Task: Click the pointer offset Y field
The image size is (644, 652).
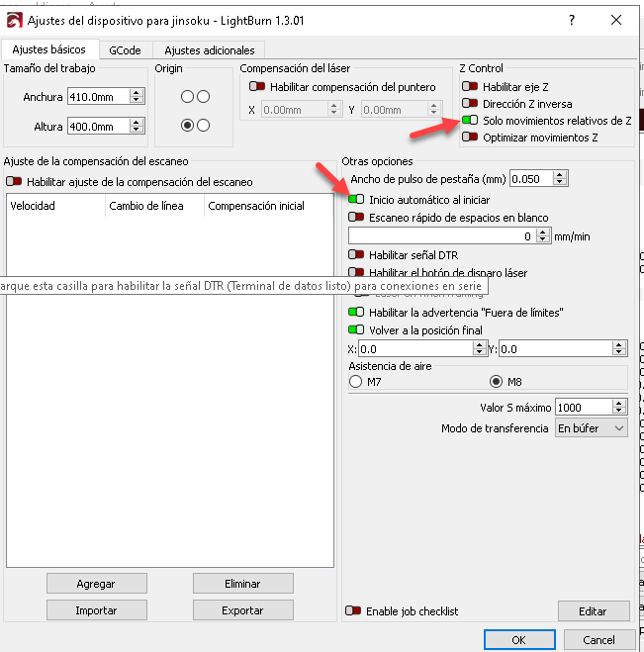Action: click(x=394, y=110)
